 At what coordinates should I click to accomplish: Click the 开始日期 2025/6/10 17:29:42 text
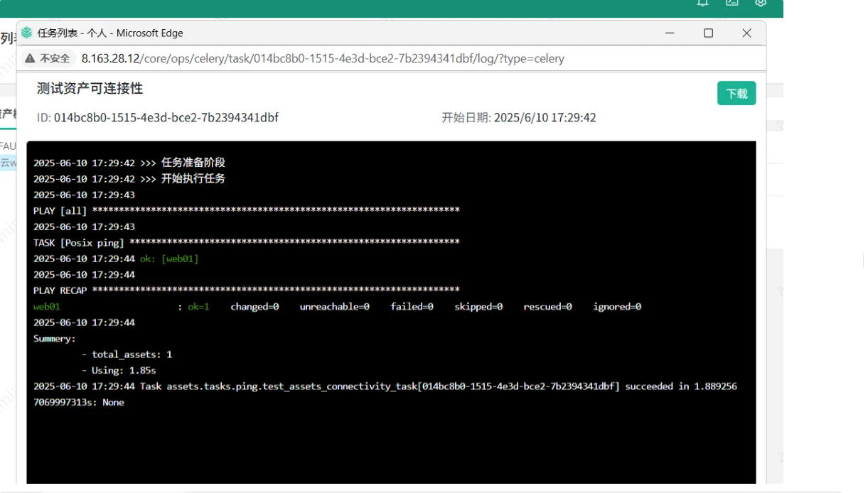[519, 117]
